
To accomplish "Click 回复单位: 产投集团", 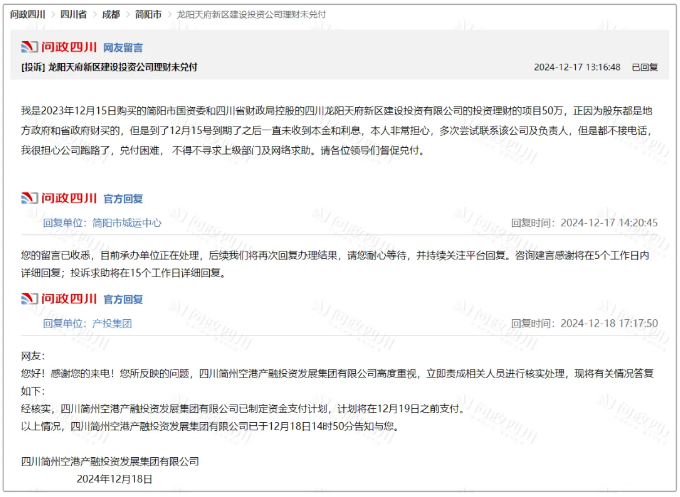I will tap(87, 324).
